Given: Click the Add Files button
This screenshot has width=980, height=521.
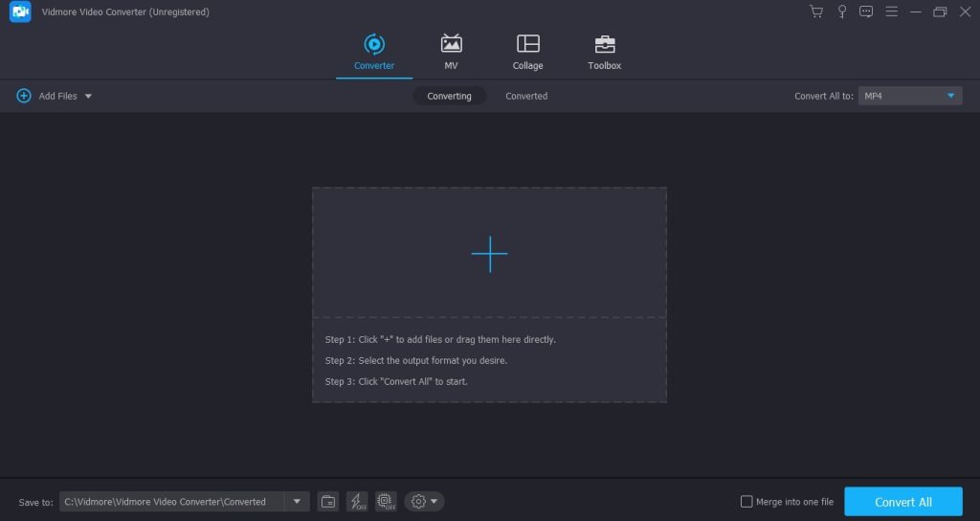Looking at the screenshot, I should [x=47, y=96].
